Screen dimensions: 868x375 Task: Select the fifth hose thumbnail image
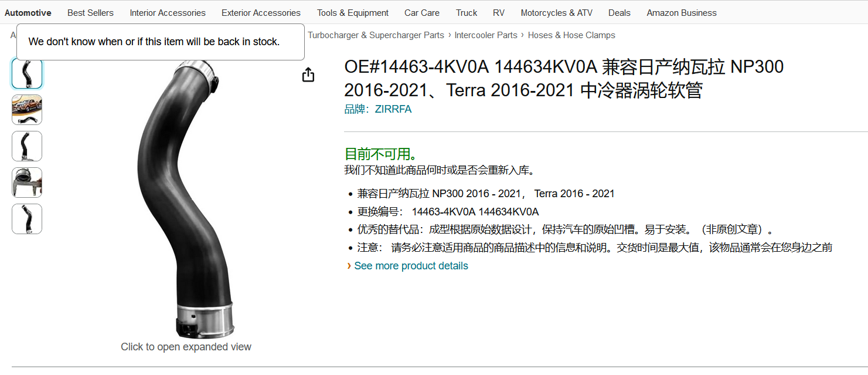pos(27,219)
